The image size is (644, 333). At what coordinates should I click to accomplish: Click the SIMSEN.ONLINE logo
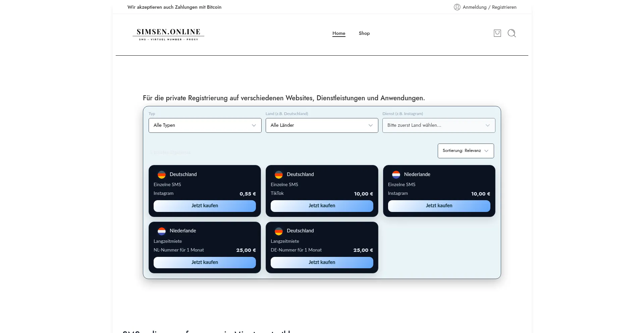pyautogui.click(x=168, y=34)
